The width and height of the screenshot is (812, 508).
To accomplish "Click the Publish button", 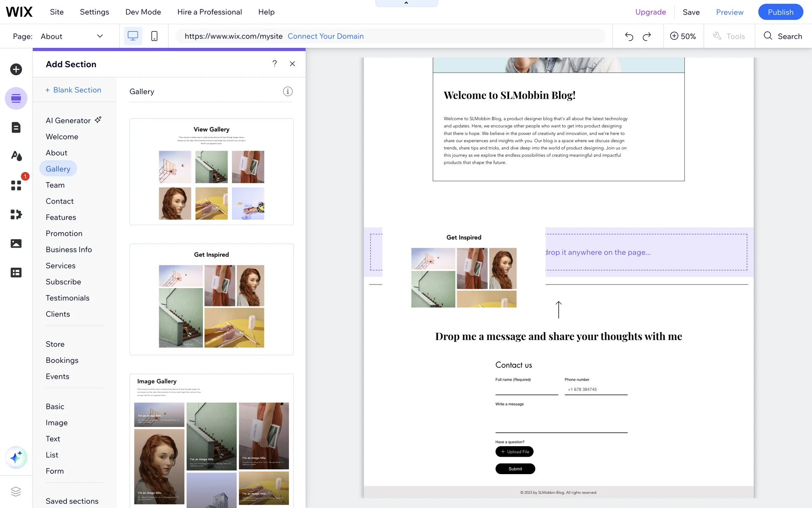I will click(780, 12).
